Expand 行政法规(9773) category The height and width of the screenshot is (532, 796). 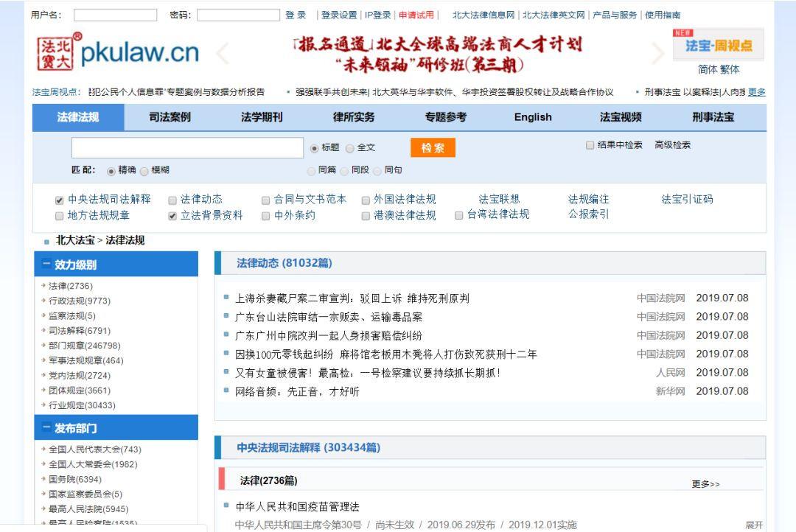[79, 301]
